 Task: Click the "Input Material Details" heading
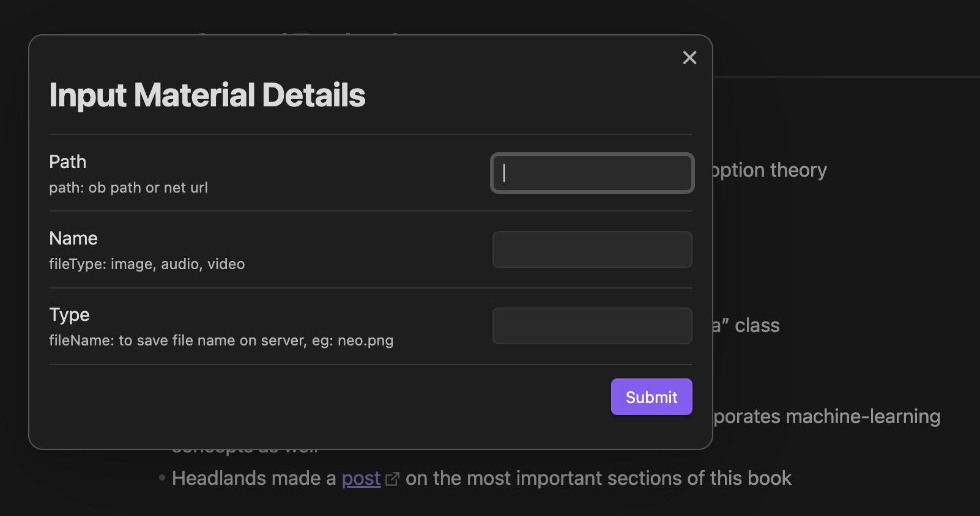207,95
